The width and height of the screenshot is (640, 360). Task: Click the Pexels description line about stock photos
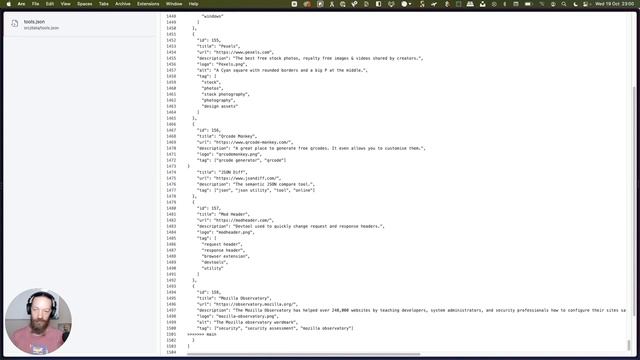[x=310, y=58]
